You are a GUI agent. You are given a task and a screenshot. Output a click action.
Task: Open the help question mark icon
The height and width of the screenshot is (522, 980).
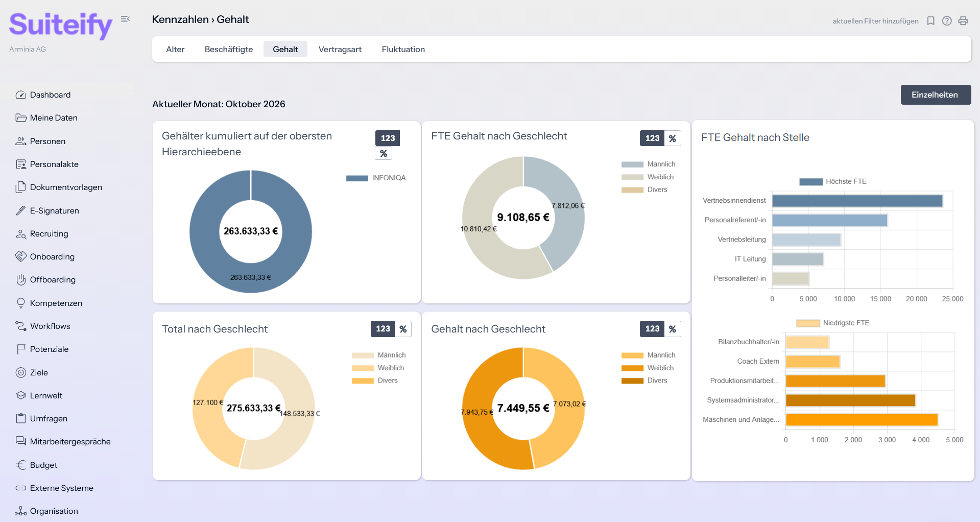click(x=947, y=21)
